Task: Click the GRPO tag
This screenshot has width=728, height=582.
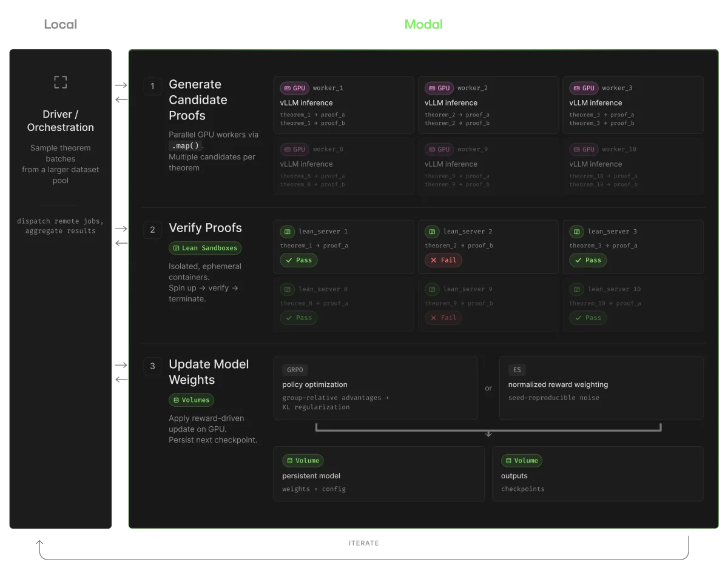Action: tap(295, 369)
